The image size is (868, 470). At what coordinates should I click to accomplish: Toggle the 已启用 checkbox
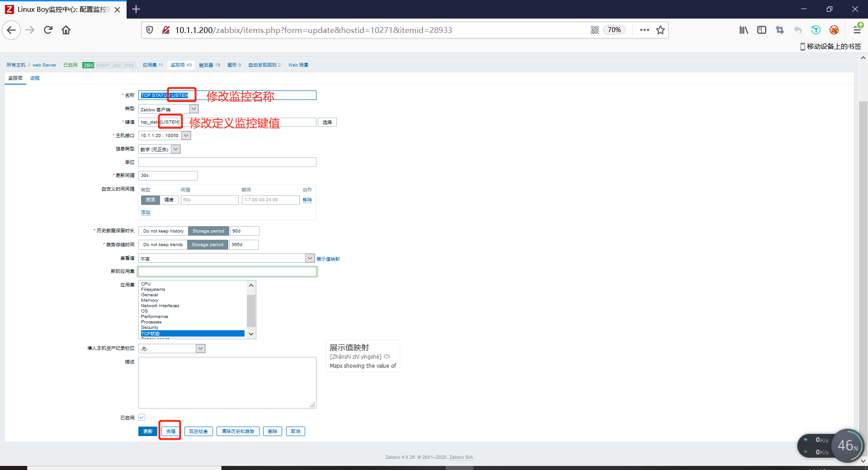142,418
